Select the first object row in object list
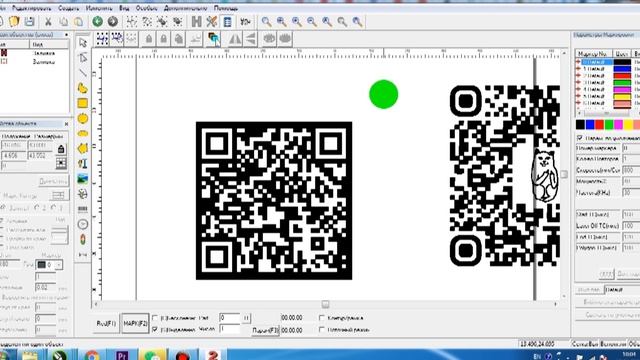 coord(34,53)
